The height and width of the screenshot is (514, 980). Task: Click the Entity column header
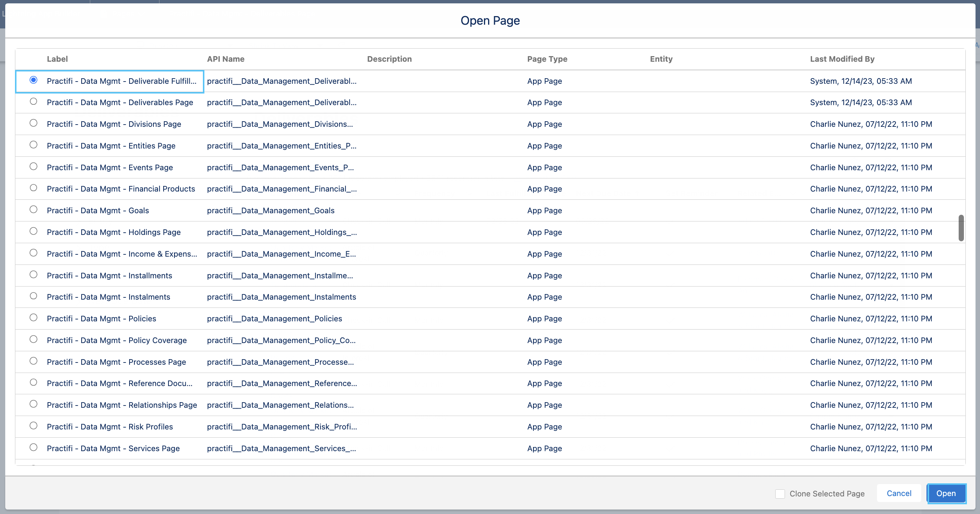tap(661, 59)
